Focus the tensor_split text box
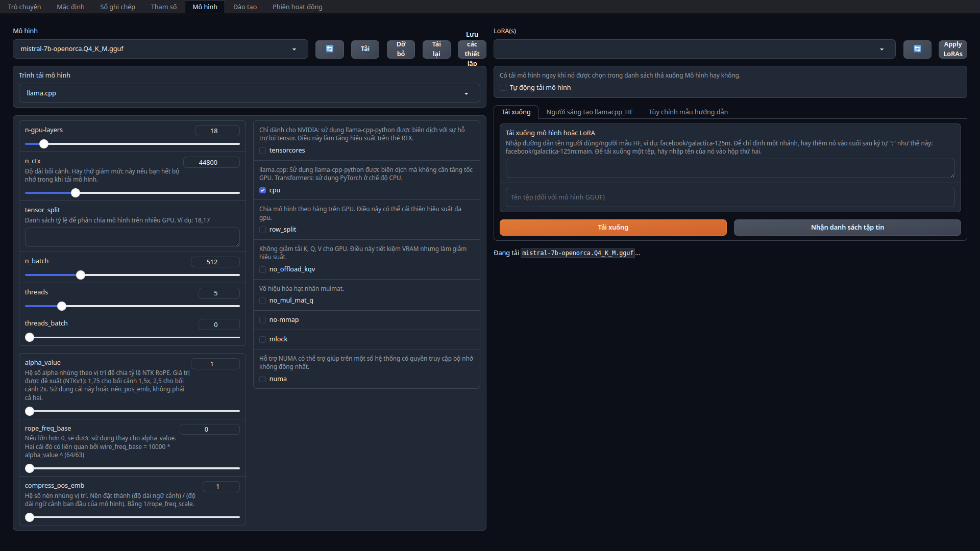Screen dimensions: 980x551 point(132,237)
